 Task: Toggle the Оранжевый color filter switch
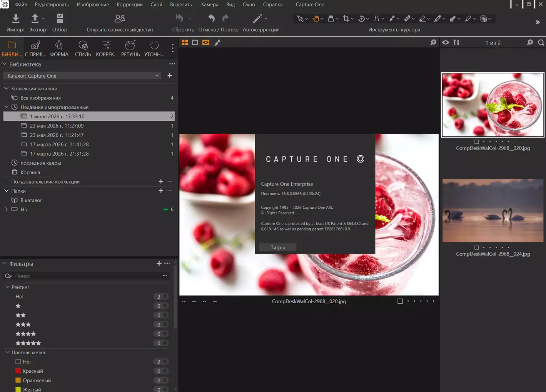161,380
